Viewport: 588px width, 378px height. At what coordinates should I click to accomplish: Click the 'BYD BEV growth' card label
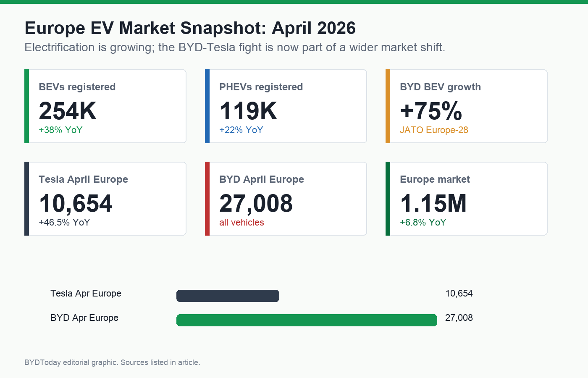click(x=440, y=87)
